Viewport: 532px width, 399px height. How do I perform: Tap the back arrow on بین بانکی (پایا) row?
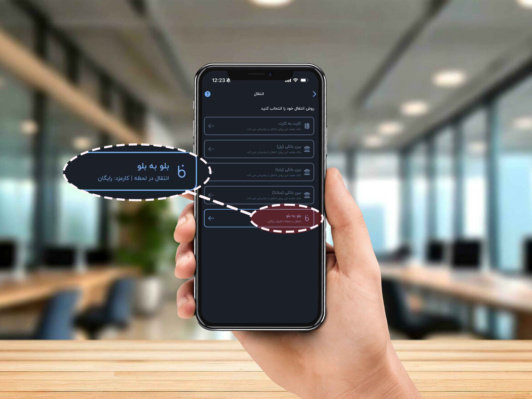point(211,172)
